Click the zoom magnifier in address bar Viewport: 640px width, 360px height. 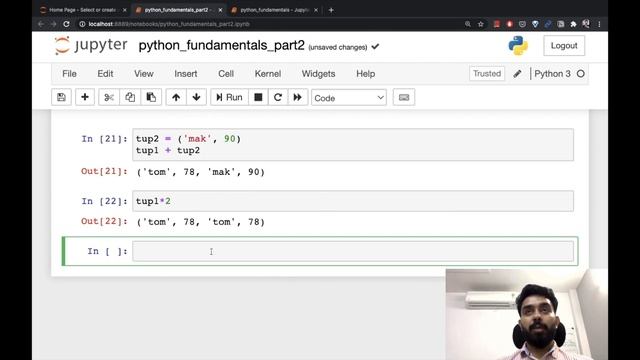[468, 24]
